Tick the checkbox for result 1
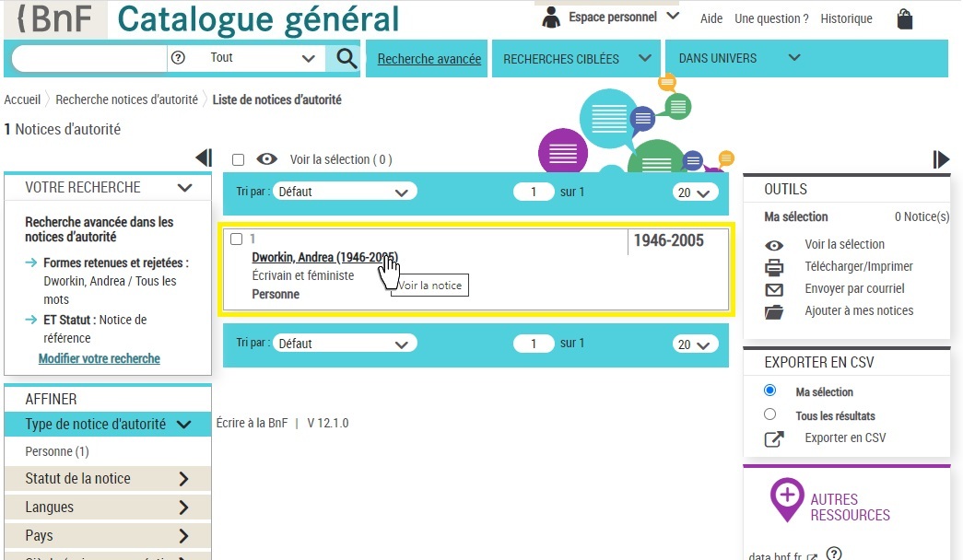Image resolution: width=963 pixels, height=560 pixels. (x=236, y=239)
